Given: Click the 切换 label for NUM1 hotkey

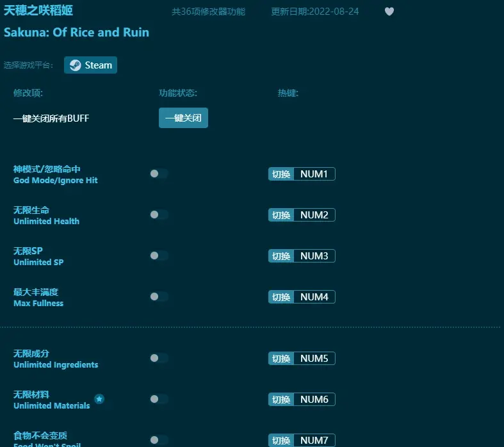Looking at the screenshot, I should (x=281, y=174).
